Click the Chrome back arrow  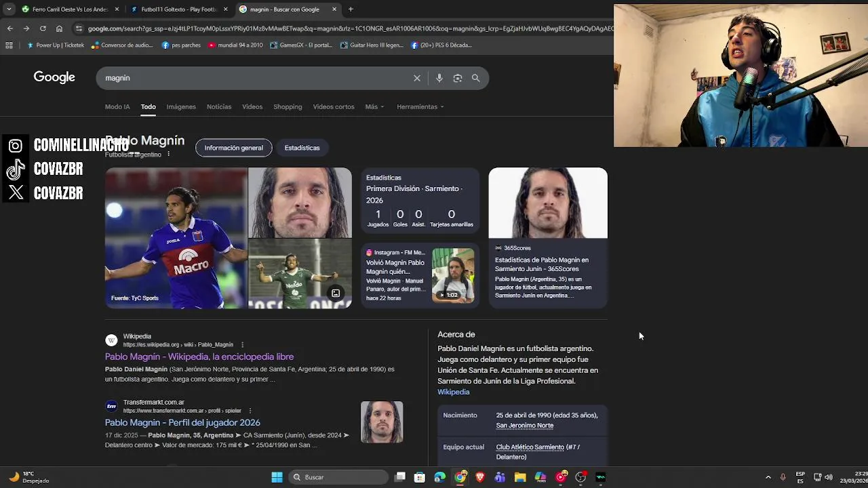click(9, 28)
